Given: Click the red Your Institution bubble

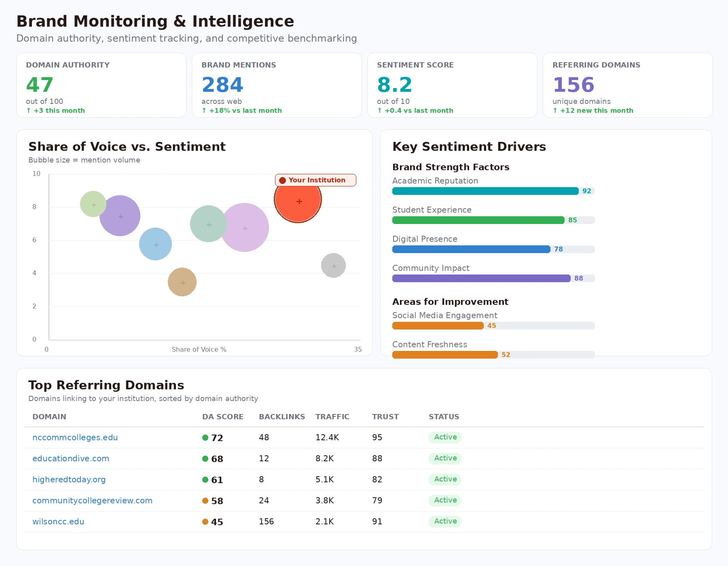Looking at the screenshot, I should click(298, 199).
